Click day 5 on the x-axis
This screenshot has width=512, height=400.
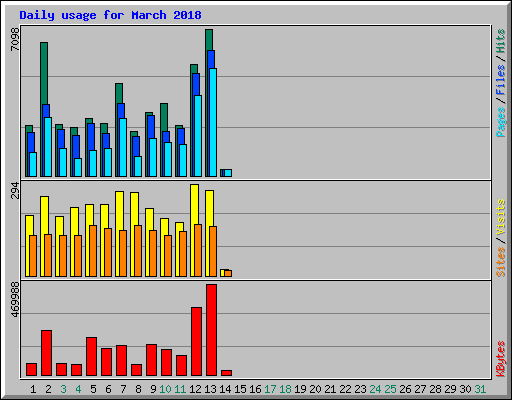(x=93, y=389)
